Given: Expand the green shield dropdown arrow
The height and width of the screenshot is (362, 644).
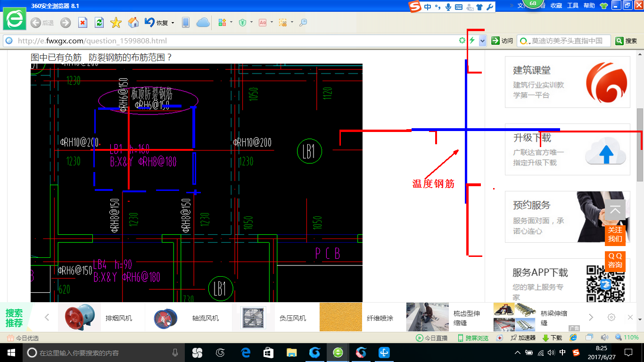Looking at the screenshot, I should pyautogui.click(x=251, y=22).
